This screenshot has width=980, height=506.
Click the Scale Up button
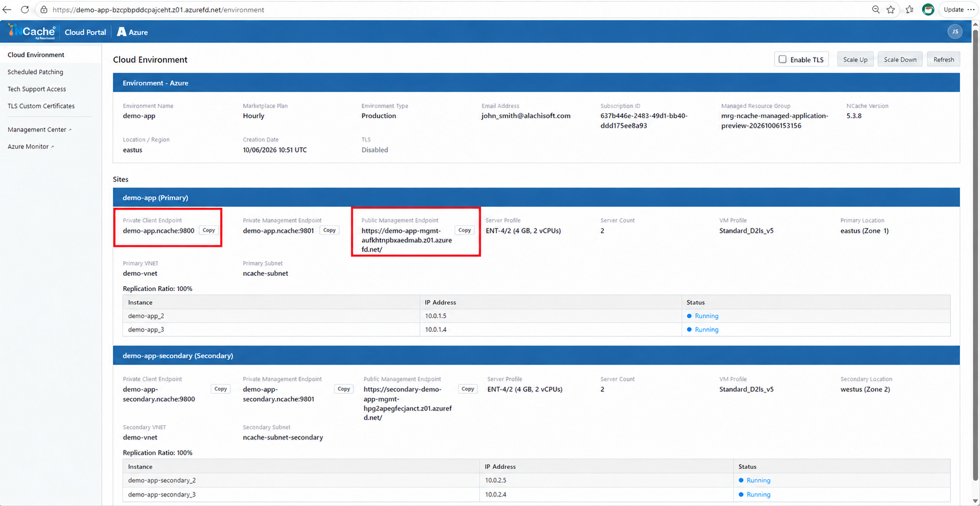[855, 60]
